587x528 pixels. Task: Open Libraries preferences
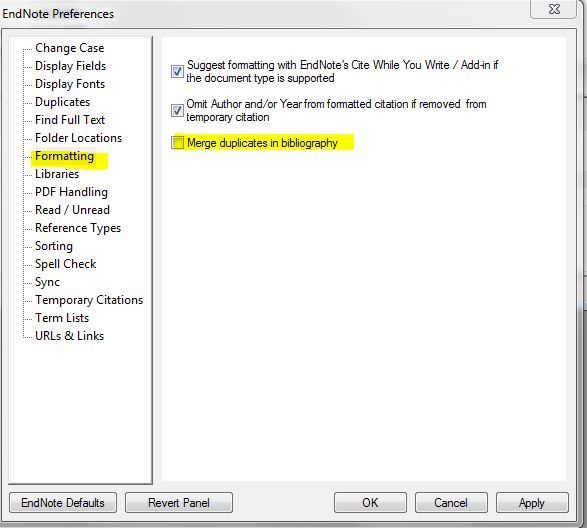(57, 174)
